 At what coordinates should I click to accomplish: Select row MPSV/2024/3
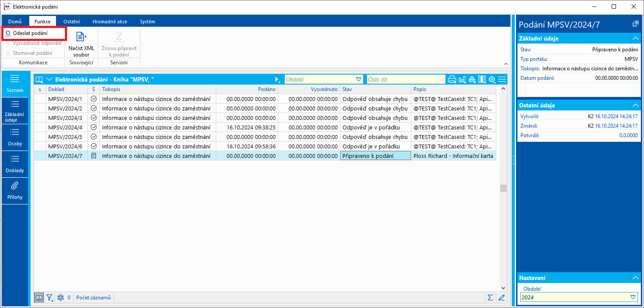tap(265, 118)
